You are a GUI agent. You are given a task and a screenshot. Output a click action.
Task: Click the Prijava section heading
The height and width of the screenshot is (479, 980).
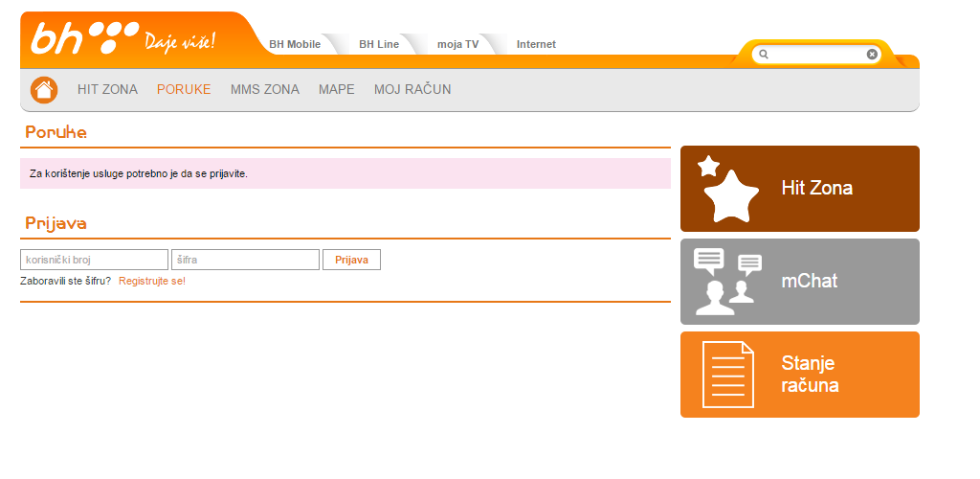click(56, 223)
